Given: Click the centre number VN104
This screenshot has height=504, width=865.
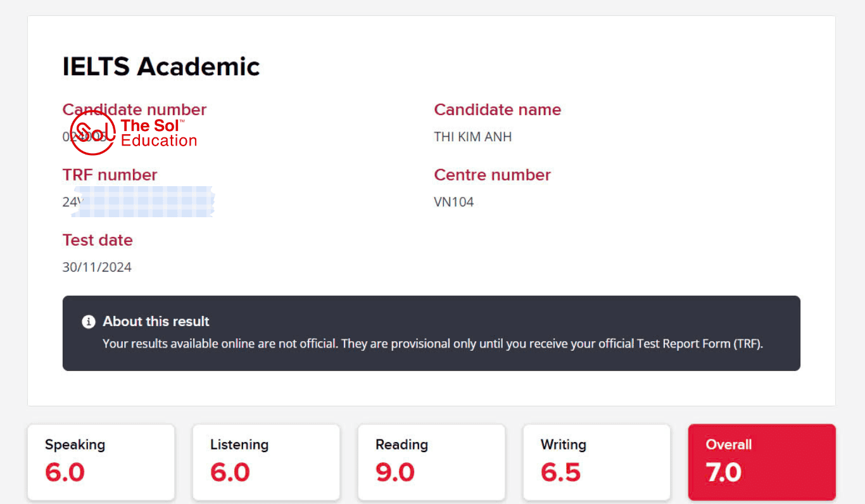Looking at the screenshot, I should [453, 202].
